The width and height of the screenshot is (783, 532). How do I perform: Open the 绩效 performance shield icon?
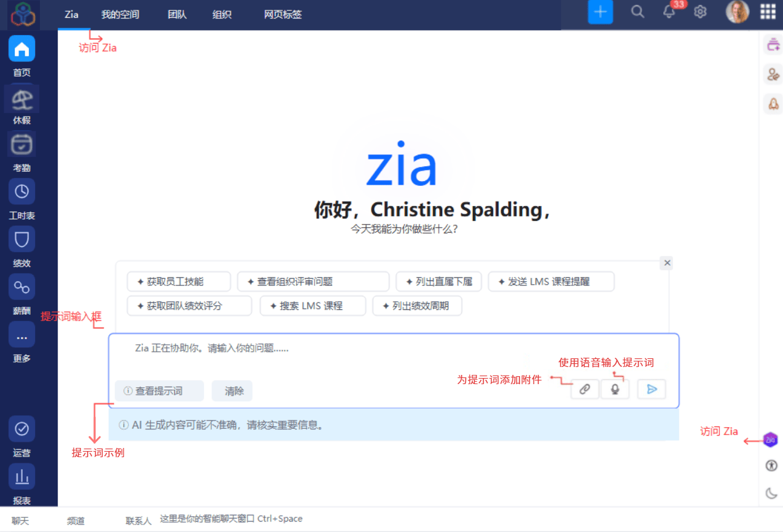(21, 239)
